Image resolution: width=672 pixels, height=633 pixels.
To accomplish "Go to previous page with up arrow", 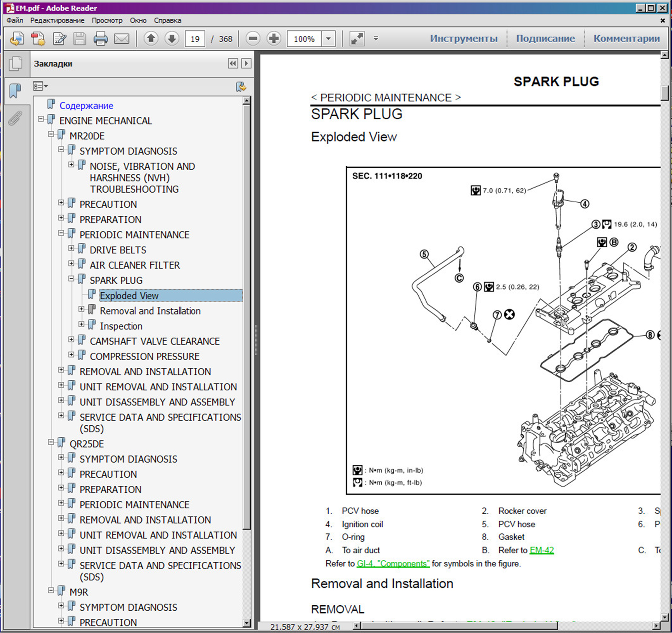I will click(x=151, y=38).
